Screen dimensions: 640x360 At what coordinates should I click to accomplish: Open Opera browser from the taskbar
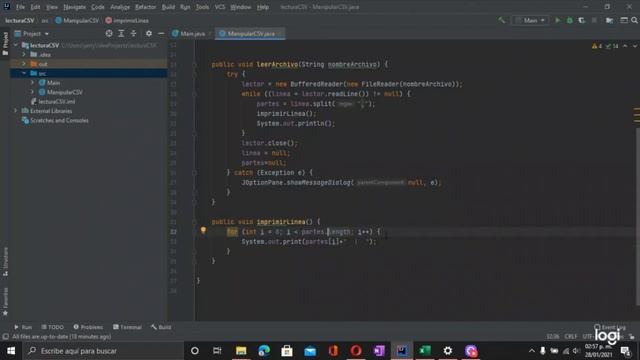pos(356,351)
